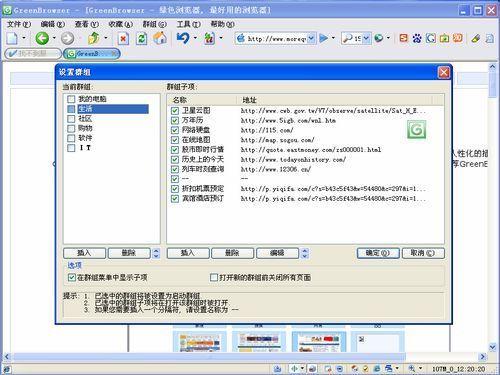Check the 我的电脑 group checkbox
Viewport: 500px width, 375px height.
pos(71,99)
